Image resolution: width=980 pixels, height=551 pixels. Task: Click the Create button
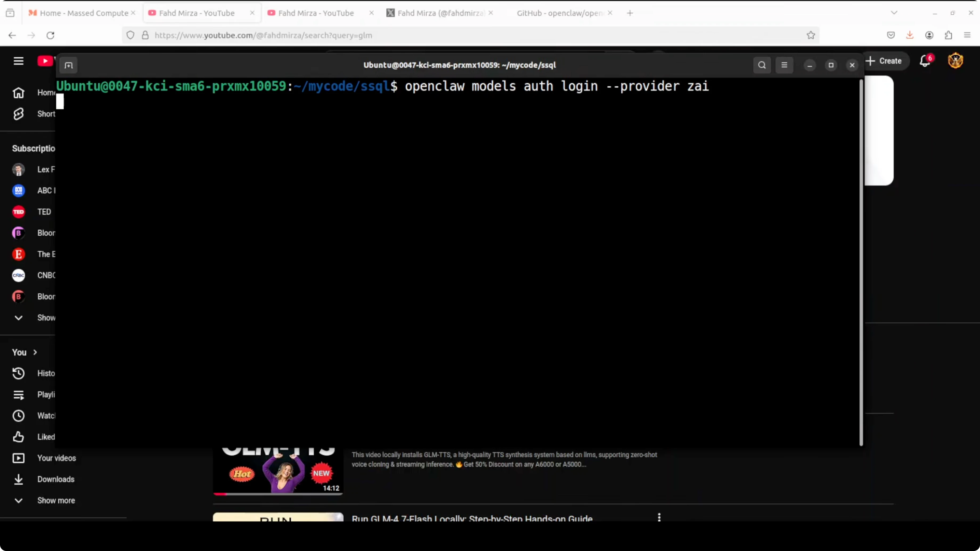click(885, 61)
